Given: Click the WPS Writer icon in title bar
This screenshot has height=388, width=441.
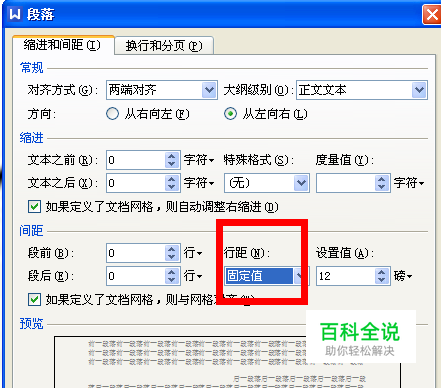Looking at the screenshot, I should point(15,14).
